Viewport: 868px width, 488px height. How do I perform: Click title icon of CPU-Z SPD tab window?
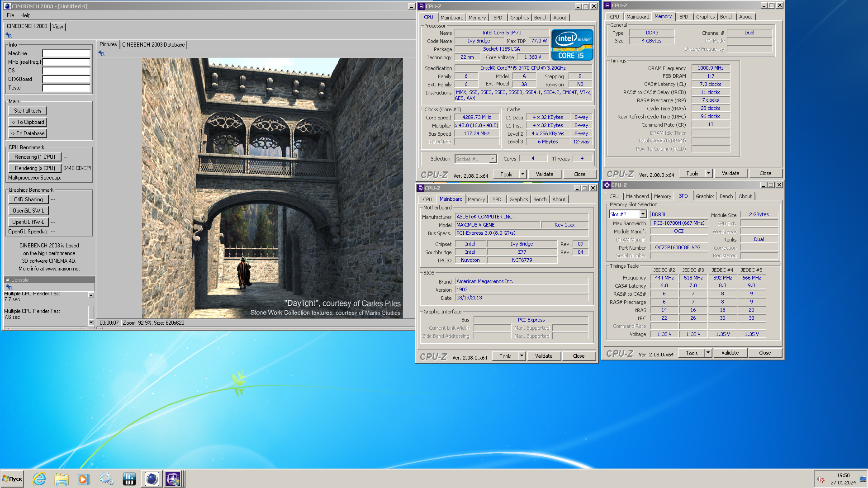pos(607,185)
